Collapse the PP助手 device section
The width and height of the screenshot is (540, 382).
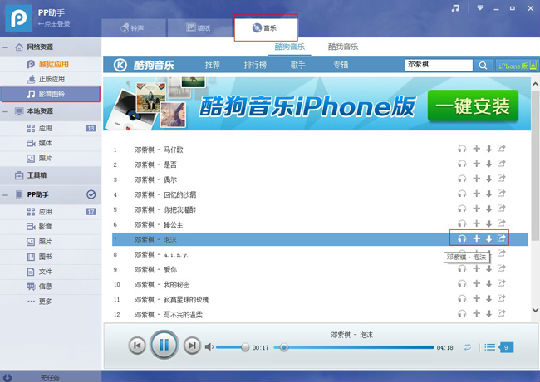pos(5,195)
